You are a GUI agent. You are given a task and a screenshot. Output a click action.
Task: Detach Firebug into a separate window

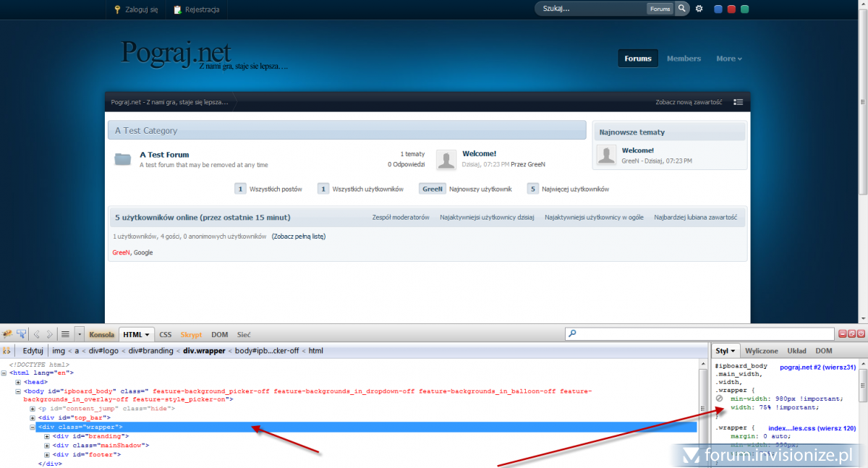click(851, 333)
